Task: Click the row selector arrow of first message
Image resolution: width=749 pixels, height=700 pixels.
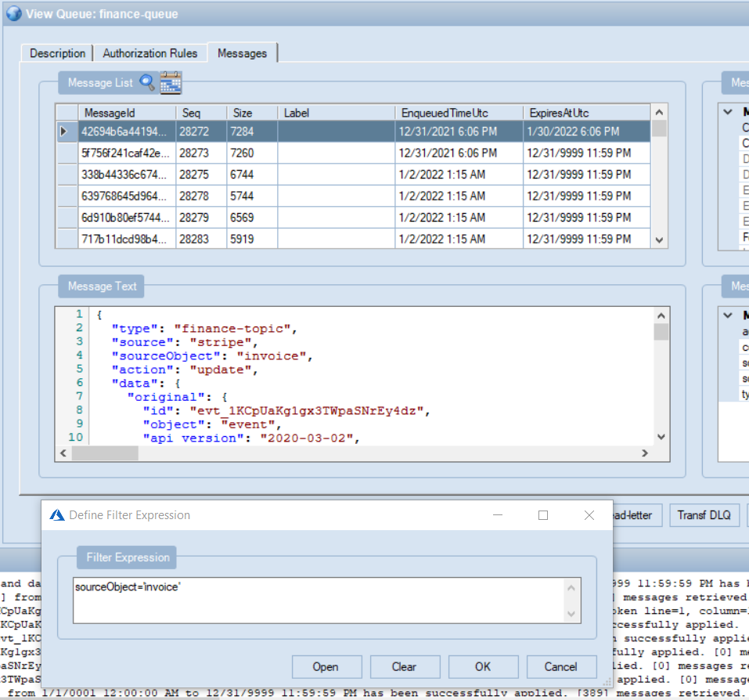Action: coord(65,132)
